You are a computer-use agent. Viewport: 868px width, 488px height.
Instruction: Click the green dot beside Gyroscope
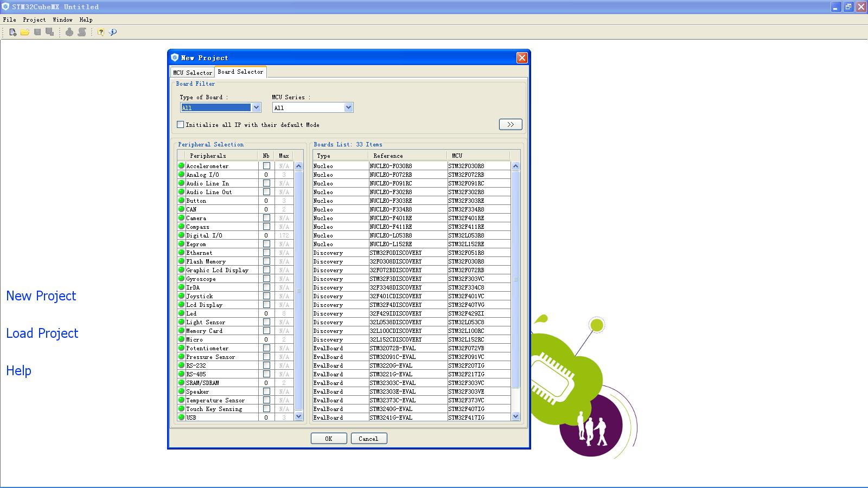(x=182, y=279)
